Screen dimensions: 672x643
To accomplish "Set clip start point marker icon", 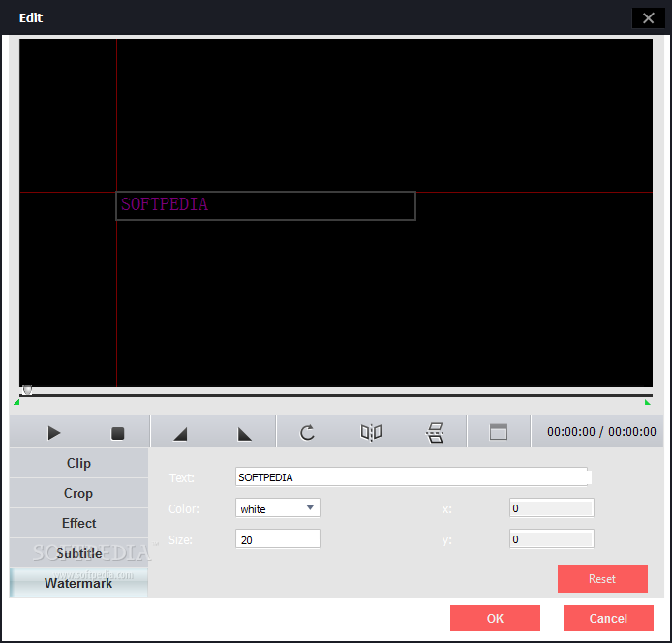I will click(180, 434).
